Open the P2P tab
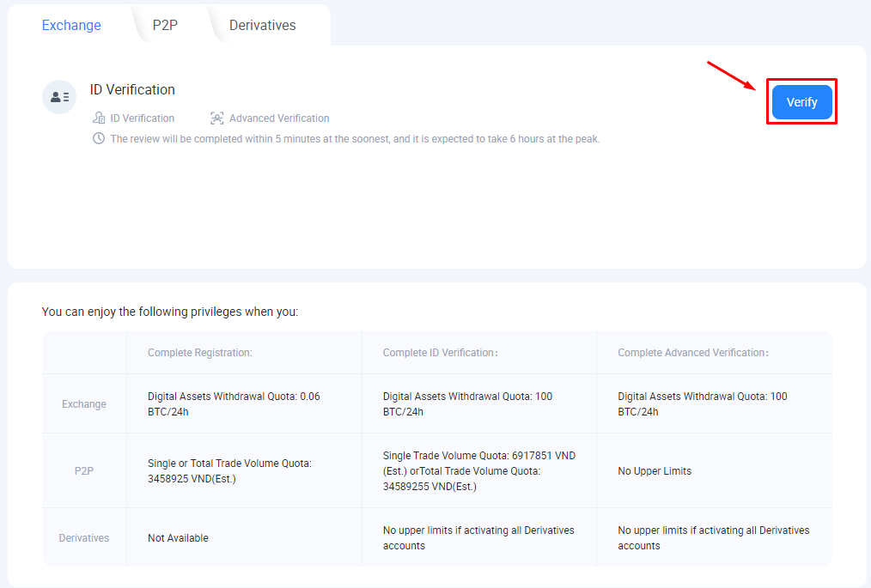 (165, 26)
